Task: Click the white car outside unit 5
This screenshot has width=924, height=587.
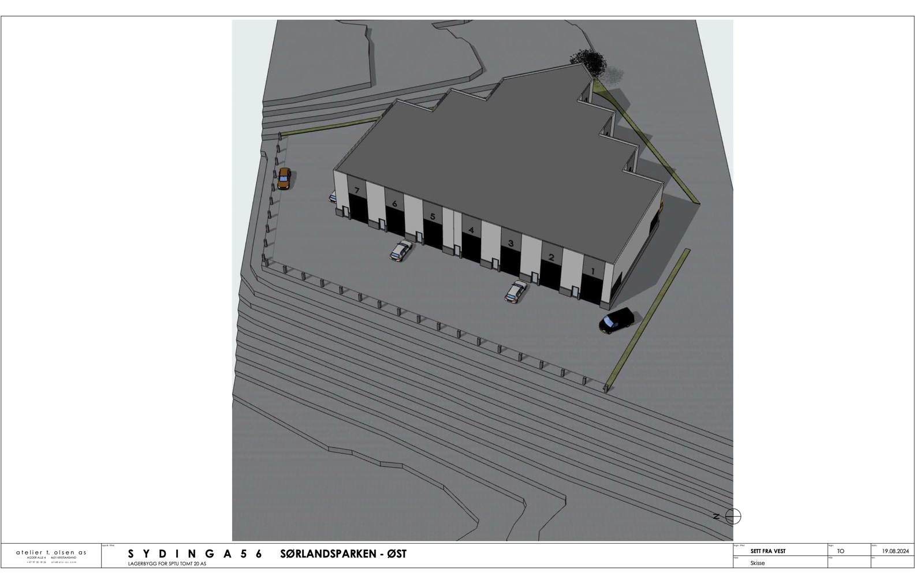Action: click(400, 250)
